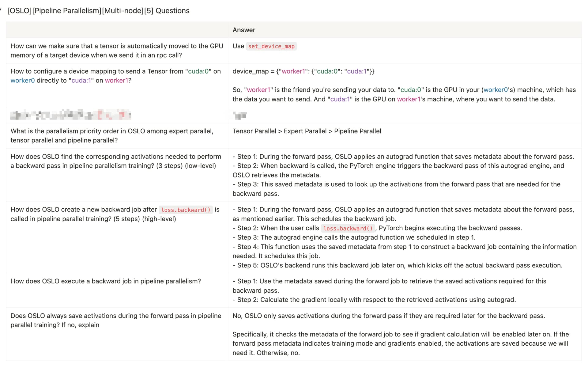Click the execute backward job question
The height and width of the screenshot is (368, 588).
tap(106, 281)
